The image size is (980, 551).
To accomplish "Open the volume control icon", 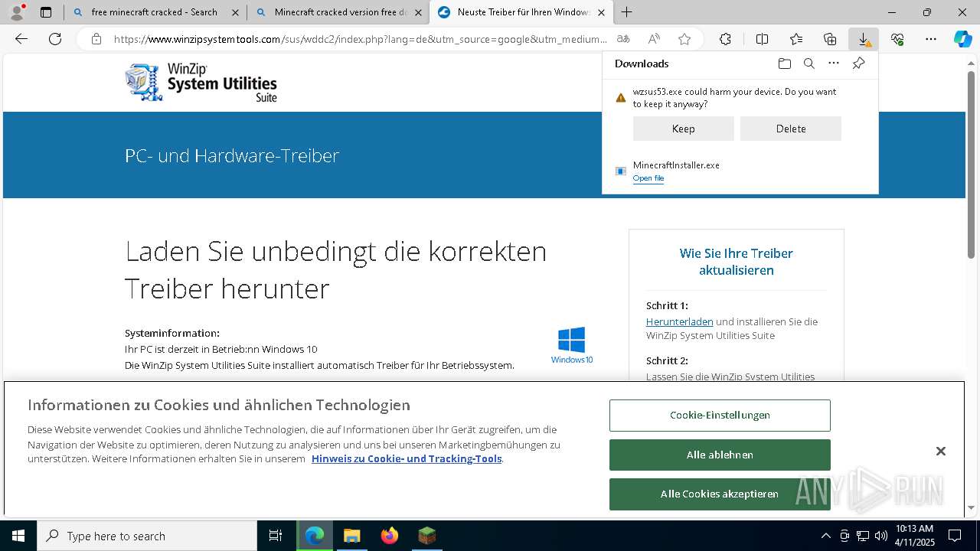I will (x=881, y=536).
